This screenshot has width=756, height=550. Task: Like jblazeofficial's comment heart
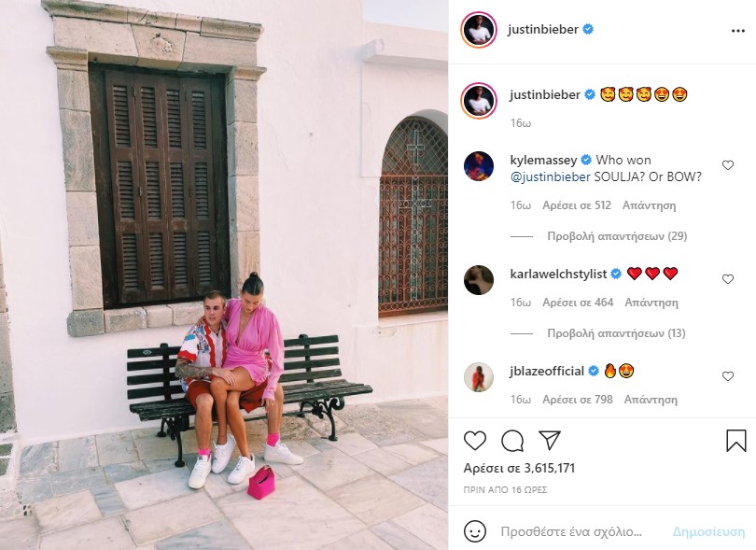[728, 375]
